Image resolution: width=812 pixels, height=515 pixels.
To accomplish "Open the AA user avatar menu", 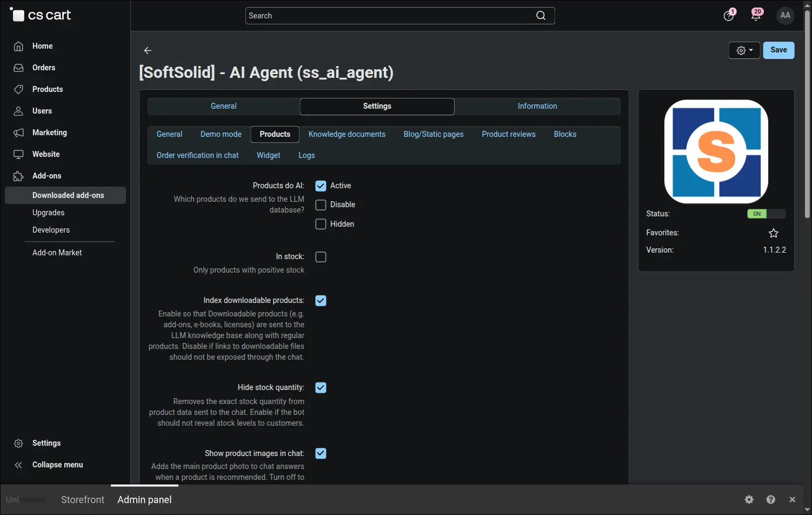I will click(x=786, y=15).
